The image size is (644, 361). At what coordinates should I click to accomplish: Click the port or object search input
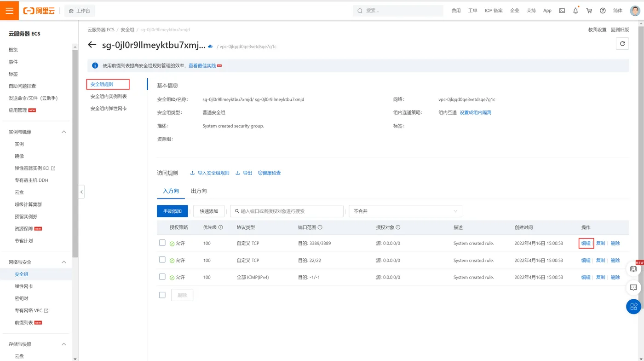click(x=287, y=211)
